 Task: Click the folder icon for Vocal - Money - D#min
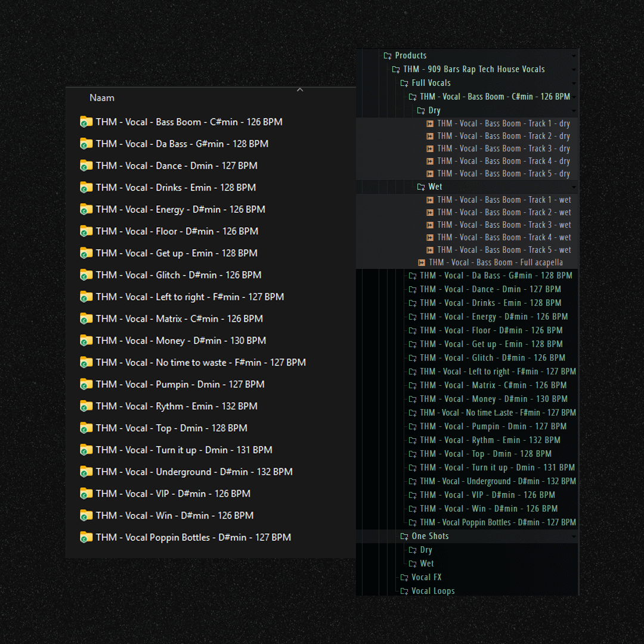pyautogui.click(x=86, y=340)
